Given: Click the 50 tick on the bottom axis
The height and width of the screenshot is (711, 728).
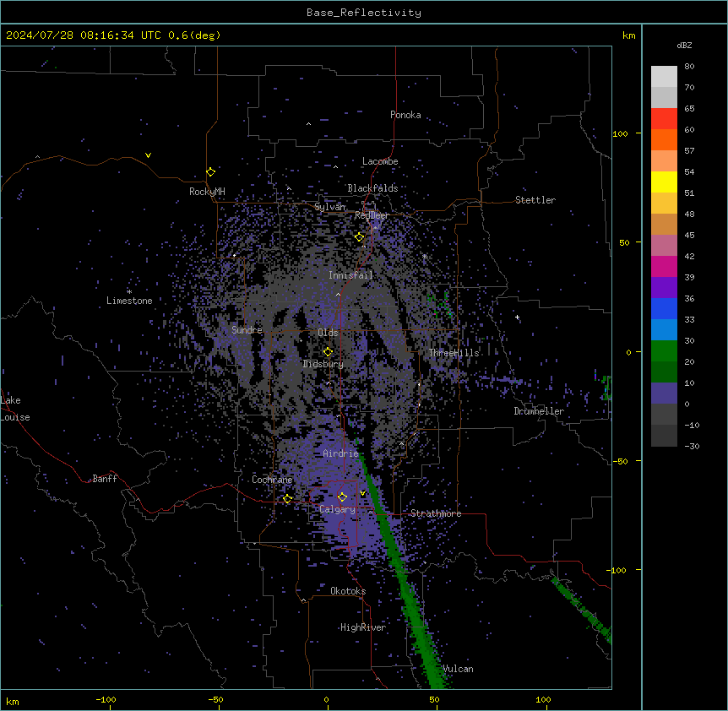Looking at the screenshot, I should coord(434,699).
